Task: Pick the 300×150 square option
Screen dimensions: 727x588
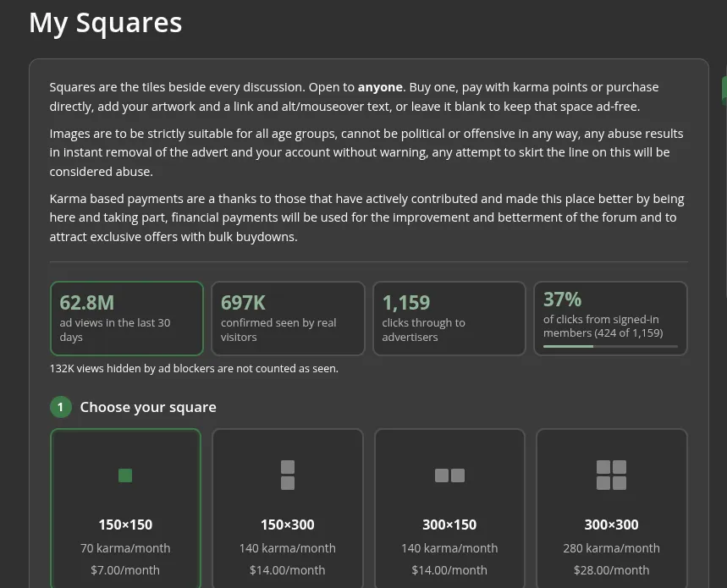Action: [x=449, y=508]
